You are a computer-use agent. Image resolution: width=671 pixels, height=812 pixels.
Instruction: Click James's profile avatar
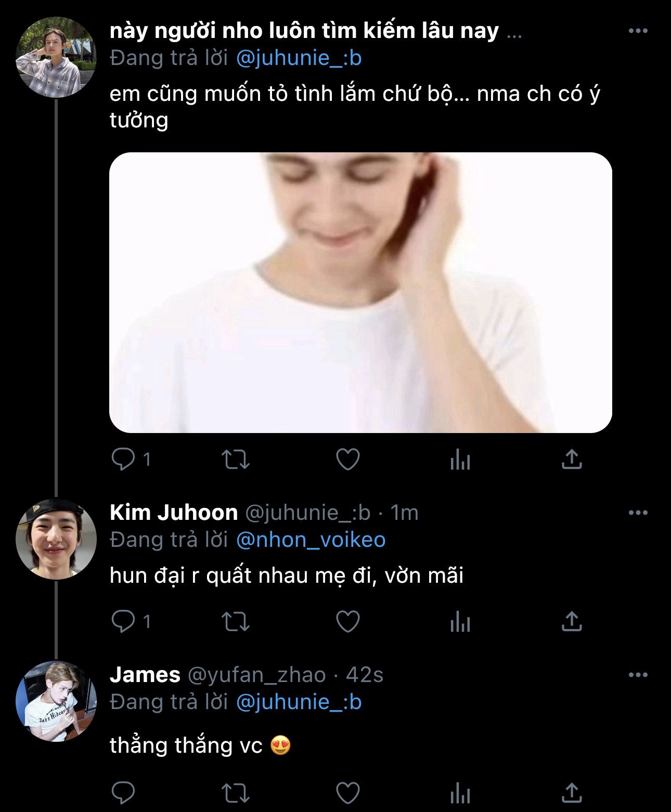click(56, 701)
